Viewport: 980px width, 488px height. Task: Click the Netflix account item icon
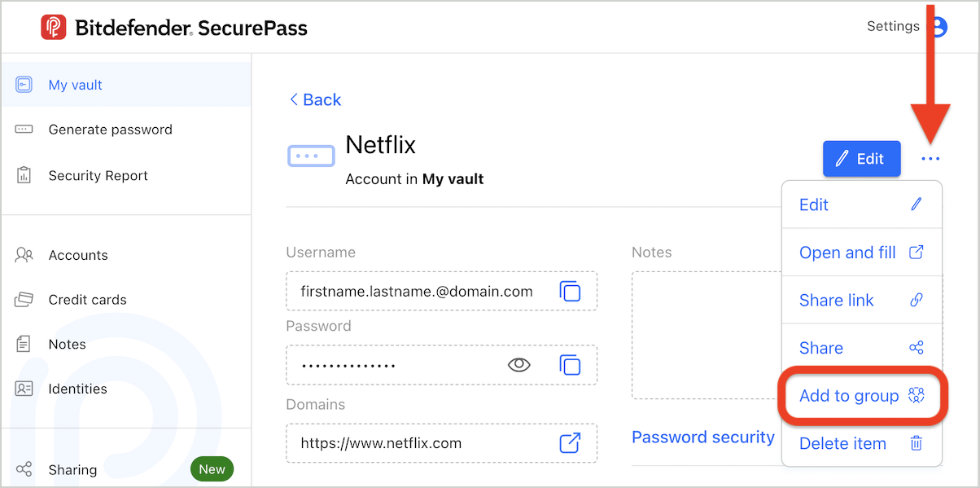click(311, 156)
